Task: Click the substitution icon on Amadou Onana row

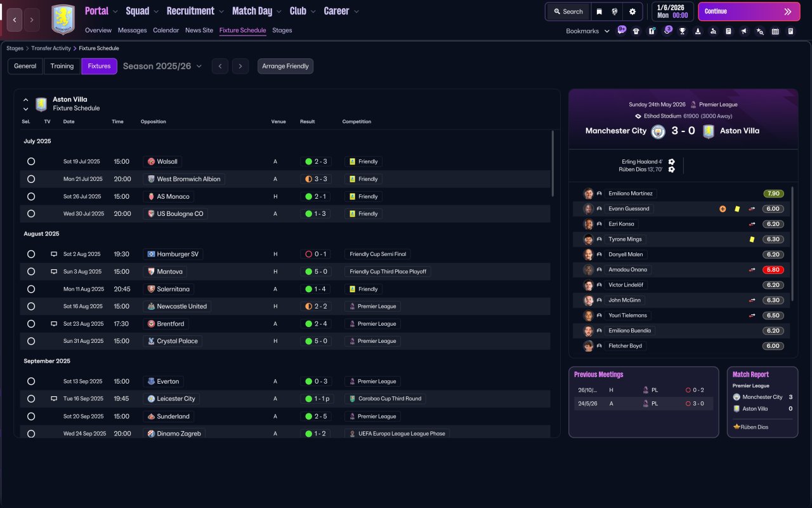Action: 752,270
